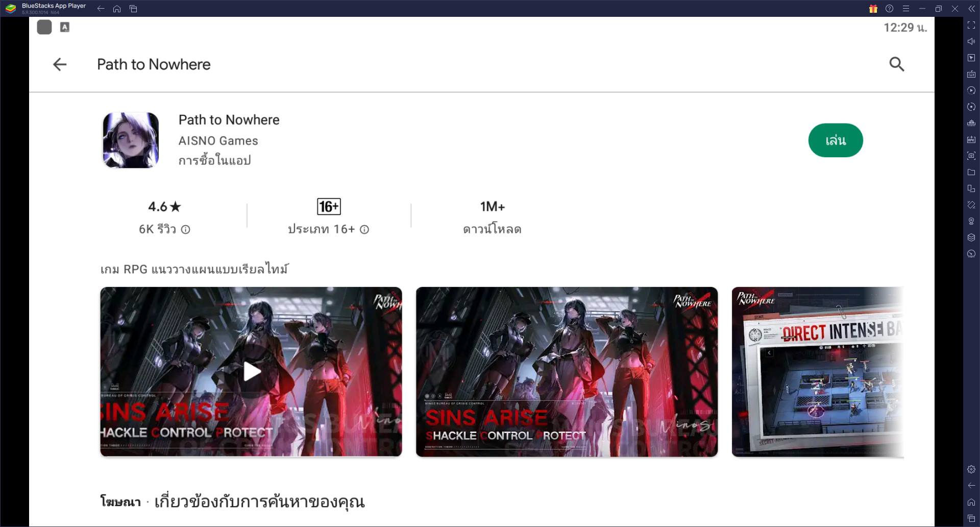Toggle fullscreen mode in sidebar

click(971, 25)
